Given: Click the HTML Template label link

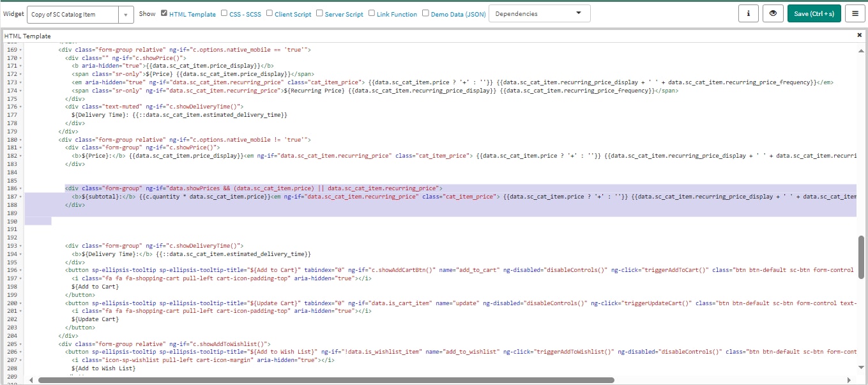Looking at the screenshot, I should [192, 14].
